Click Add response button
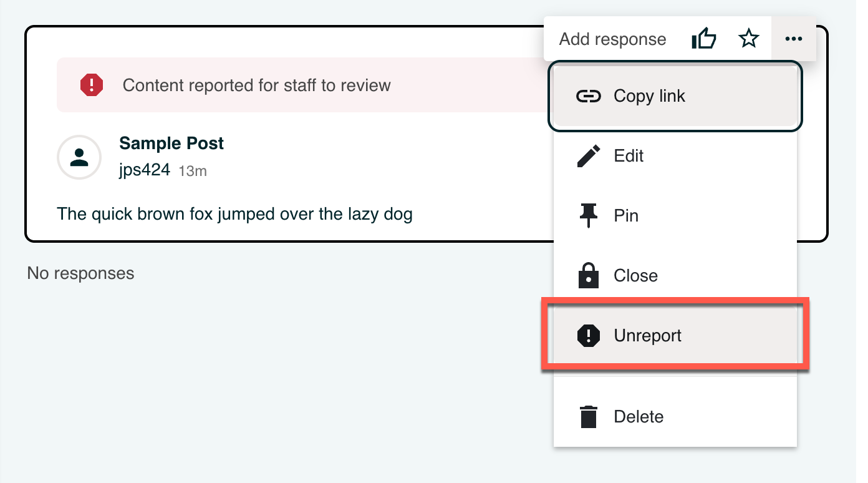 pyautogui.click(x=612, y=39)
